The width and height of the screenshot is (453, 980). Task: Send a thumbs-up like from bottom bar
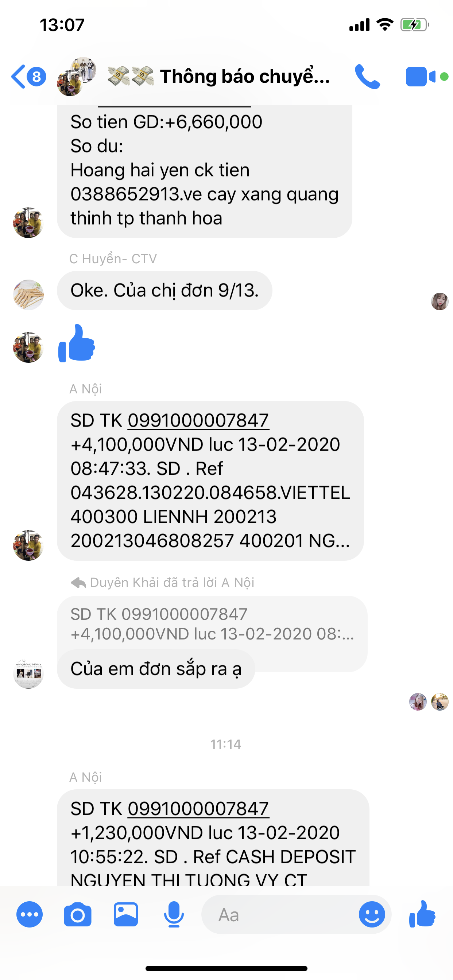[422, 913]
